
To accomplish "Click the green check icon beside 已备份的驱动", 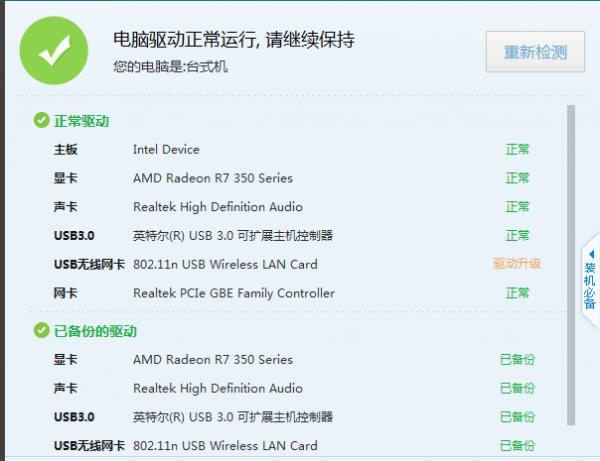I will tap(41, 331).
